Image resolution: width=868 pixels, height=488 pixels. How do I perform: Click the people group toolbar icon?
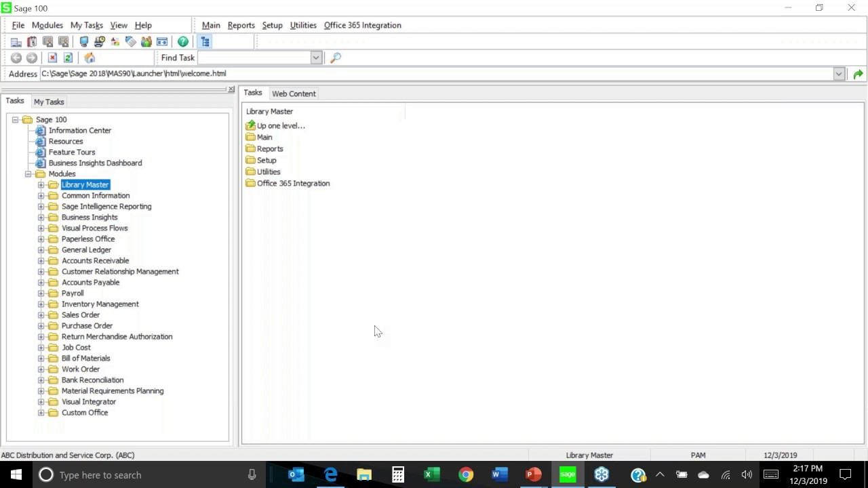point(146,42)
